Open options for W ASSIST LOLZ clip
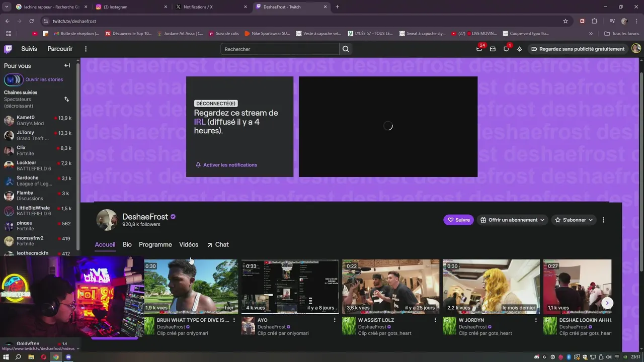 [435, 320]
